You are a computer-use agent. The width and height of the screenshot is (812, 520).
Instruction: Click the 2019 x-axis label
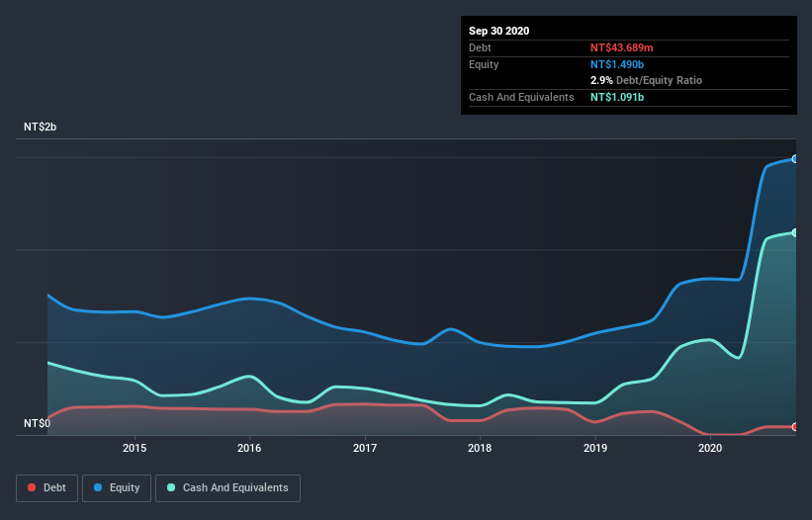pyautogui.click(x=595, y=448)
